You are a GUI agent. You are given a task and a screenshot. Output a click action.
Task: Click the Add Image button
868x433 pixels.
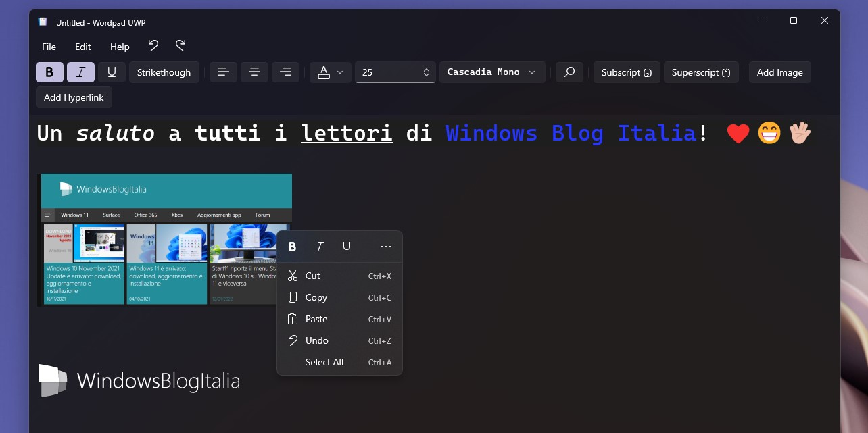[x=779, y=72]
